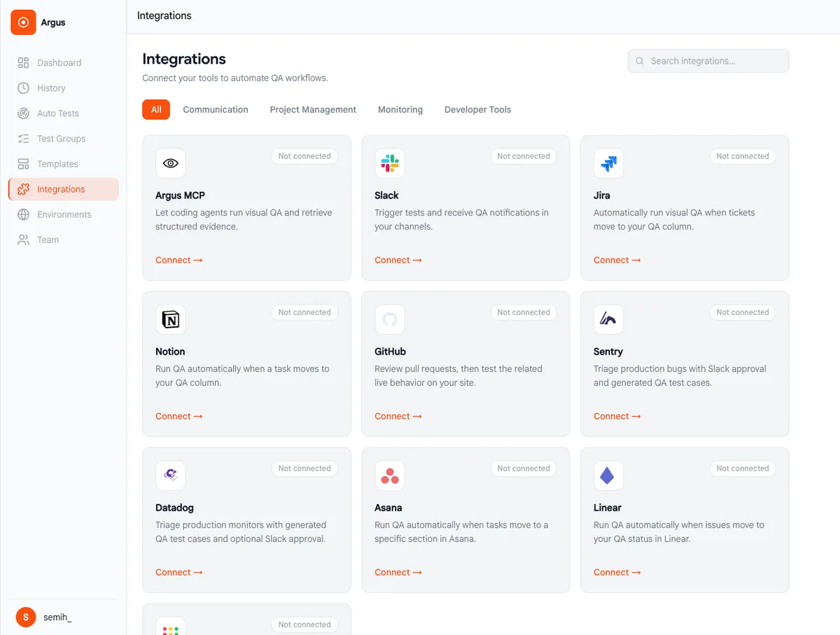The image size is (840, 635).
Task: Filter by Developer Tools category
Action: pos(477,109)
